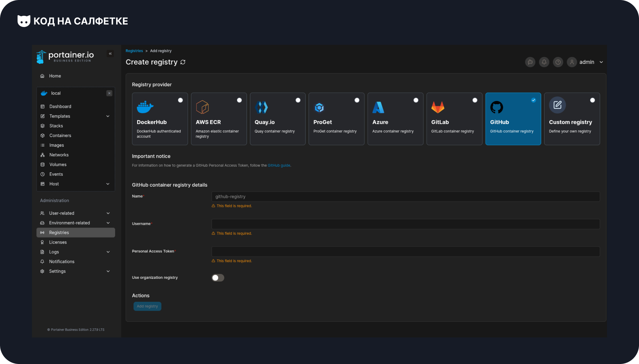Select the Custom registry radio button
The image size is (639, 364).
592,100
